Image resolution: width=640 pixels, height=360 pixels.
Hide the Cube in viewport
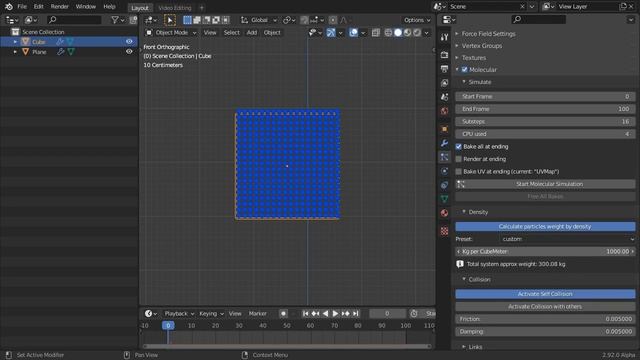(x=129, y=42)
